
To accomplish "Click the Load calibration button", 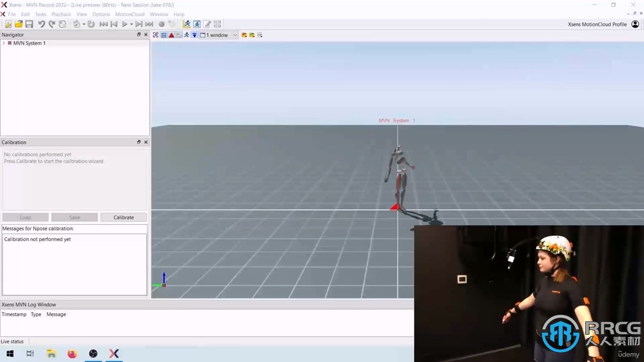I will 25,217.
